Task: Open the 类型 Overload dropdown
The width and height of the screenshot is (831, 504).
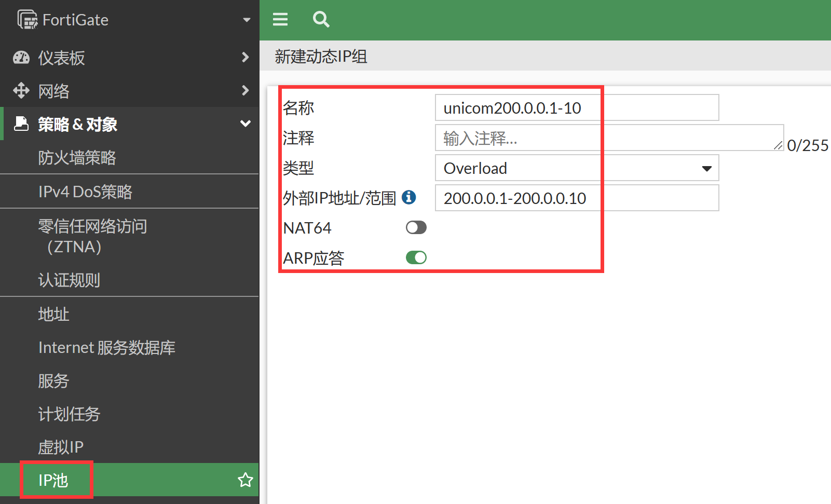Action: [577, 168]
